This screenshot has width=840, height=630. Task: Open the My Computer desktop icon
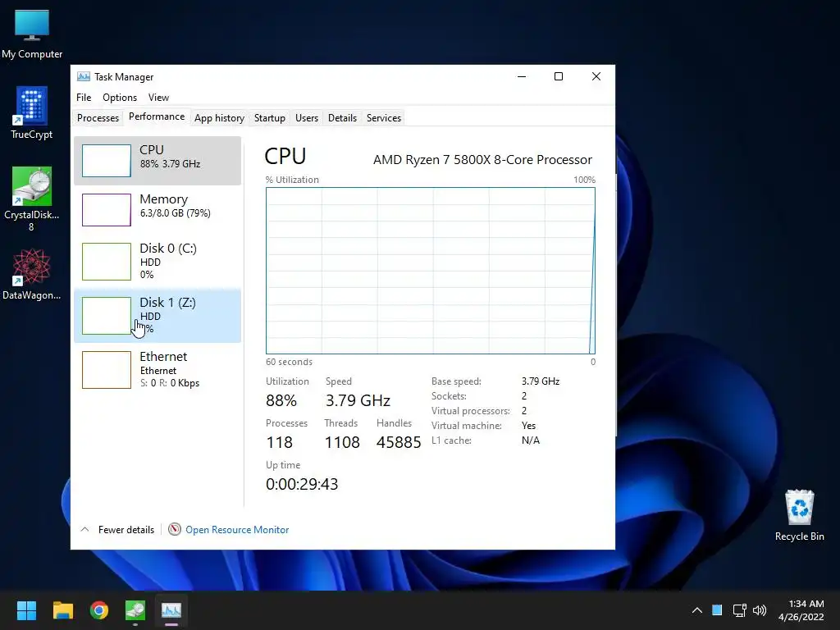[32, 34]
